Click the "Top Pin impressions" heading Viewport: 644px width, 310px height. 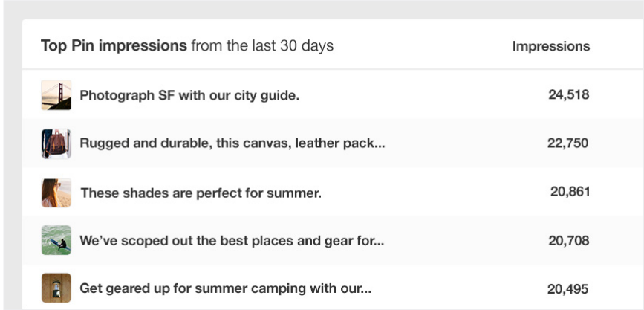click(114, 46)
